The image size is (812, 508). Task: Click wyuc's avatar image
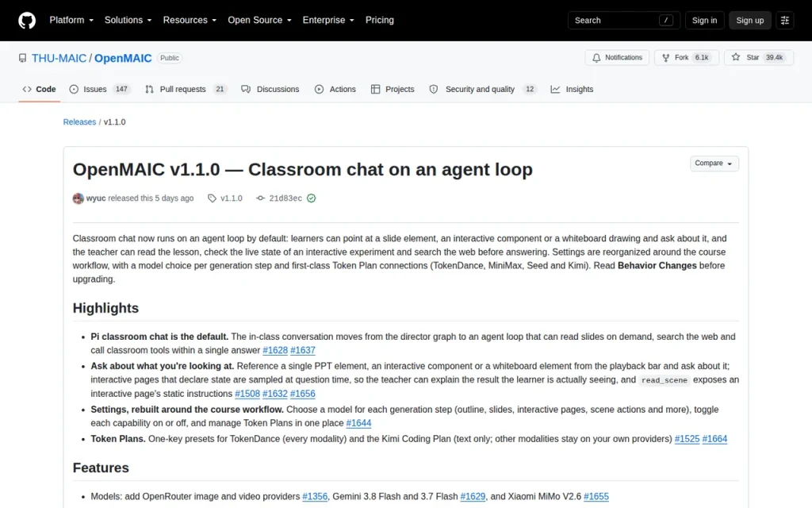(x=79, y=198)
